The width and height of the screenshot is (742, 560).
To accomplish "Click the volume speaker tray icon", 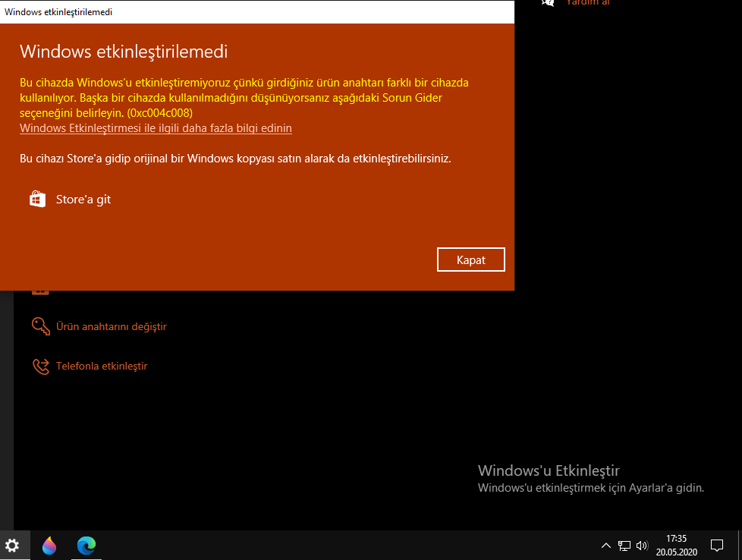I will tap(642, 546).
